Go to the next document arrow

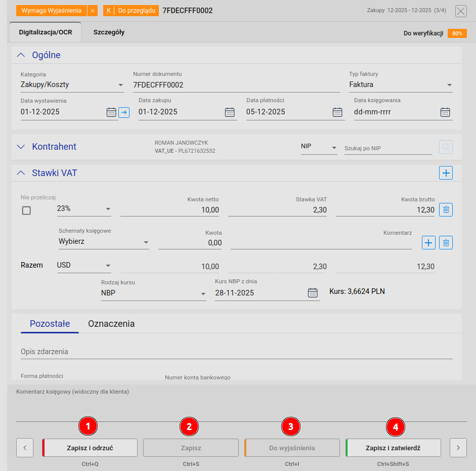(x=458, y=448)
